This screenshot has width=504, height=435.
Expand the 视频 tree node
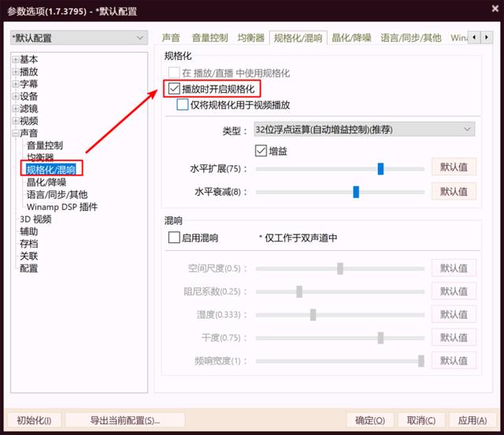click(15, 121)
